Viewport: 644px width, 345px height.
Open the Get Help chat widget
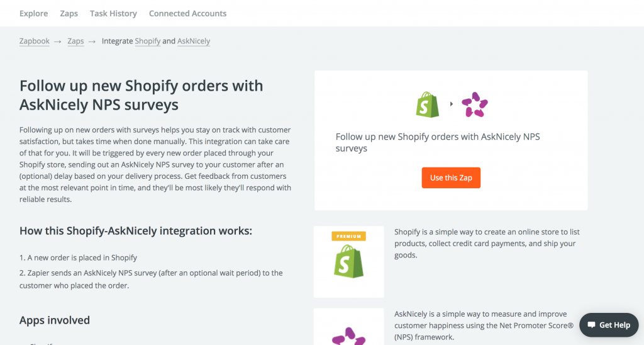click(x=609, y=325)
